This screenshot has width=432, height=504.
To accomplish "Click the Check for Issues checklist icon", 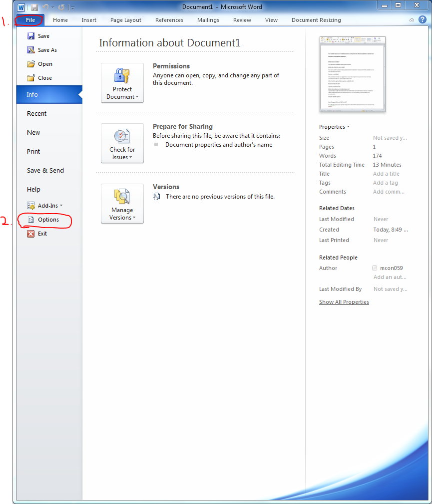I will [x=122, y=136].
